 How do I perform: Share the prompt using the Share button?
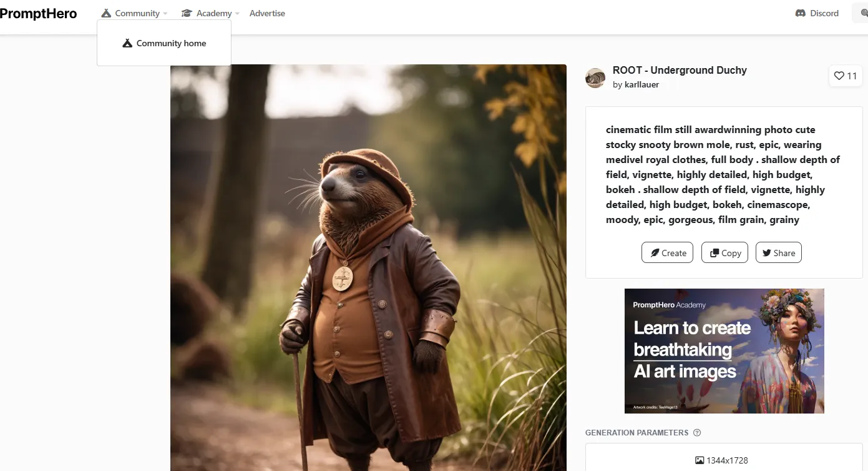(x=778, y=252)
